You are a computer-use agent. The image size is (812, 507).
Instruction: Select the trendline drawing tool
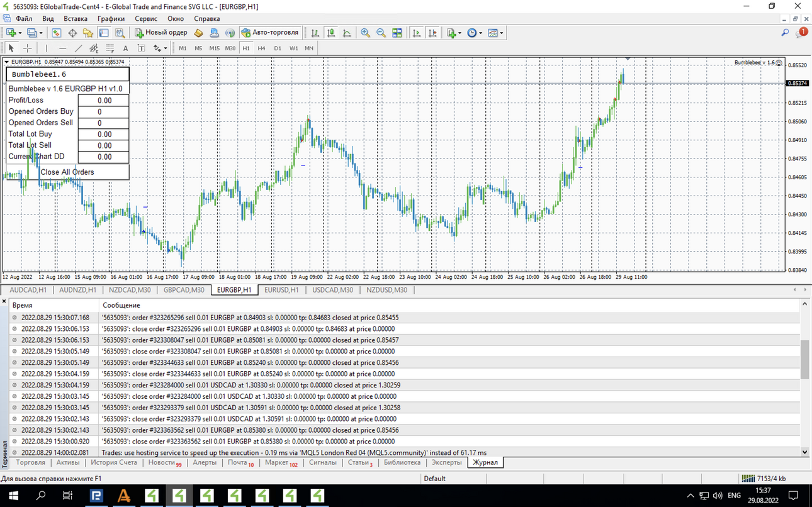click(78, 48)
